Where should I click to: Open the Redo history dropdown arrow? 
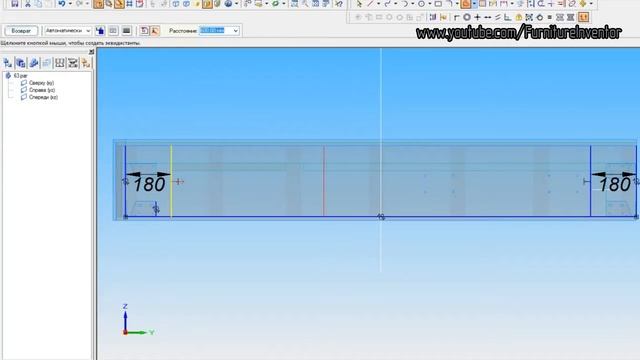point(87,4)
